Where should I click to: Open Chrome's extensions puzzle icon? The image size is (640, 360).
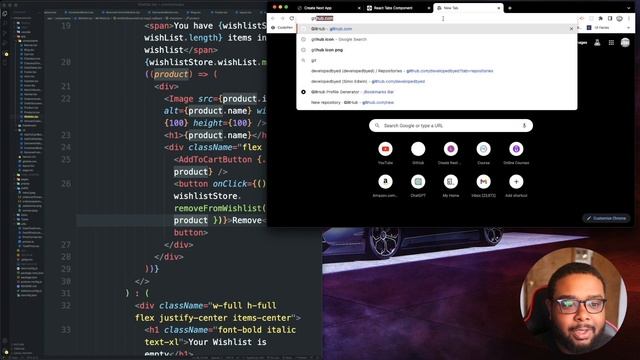pyautogui.click(x=600, y=18)
